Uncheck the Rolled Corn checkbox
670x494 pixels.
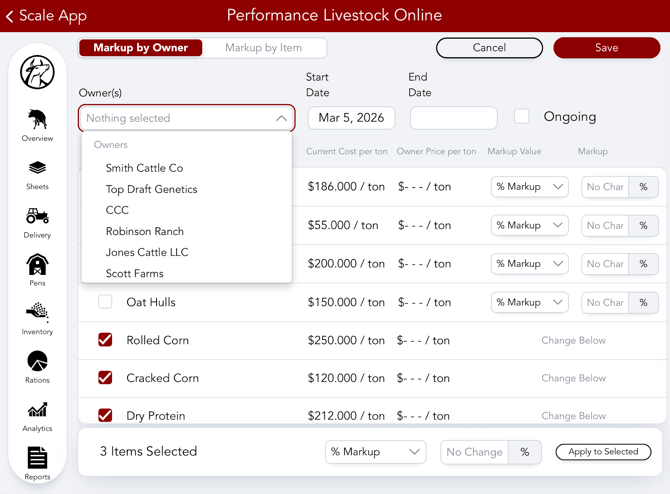coord(105,340)
